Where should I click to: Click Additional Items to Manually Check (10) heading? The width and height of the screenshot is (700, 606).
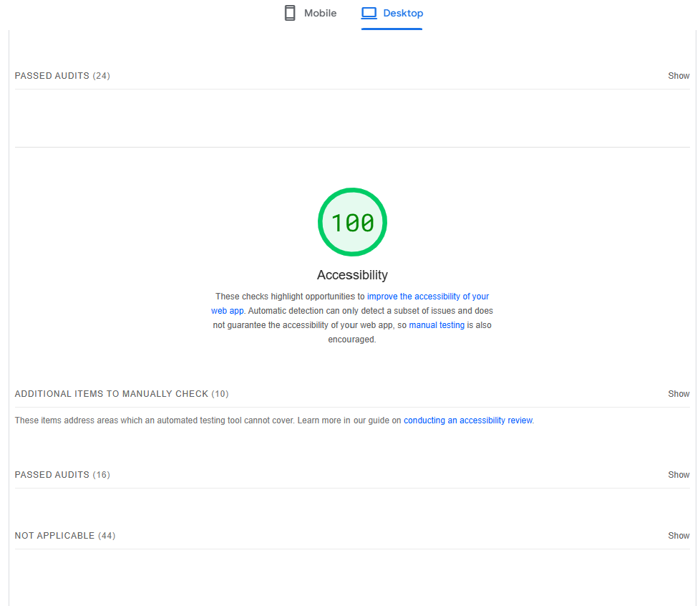(x=122, y=394)
